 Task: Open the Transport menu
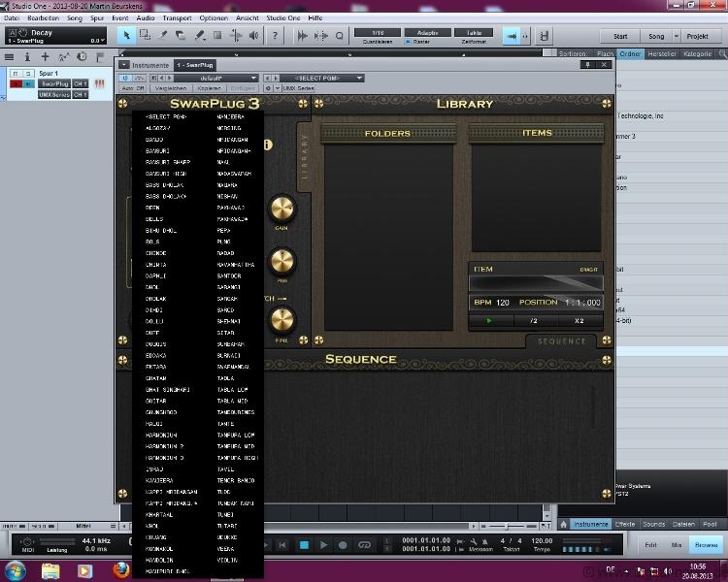pos(177,18)
